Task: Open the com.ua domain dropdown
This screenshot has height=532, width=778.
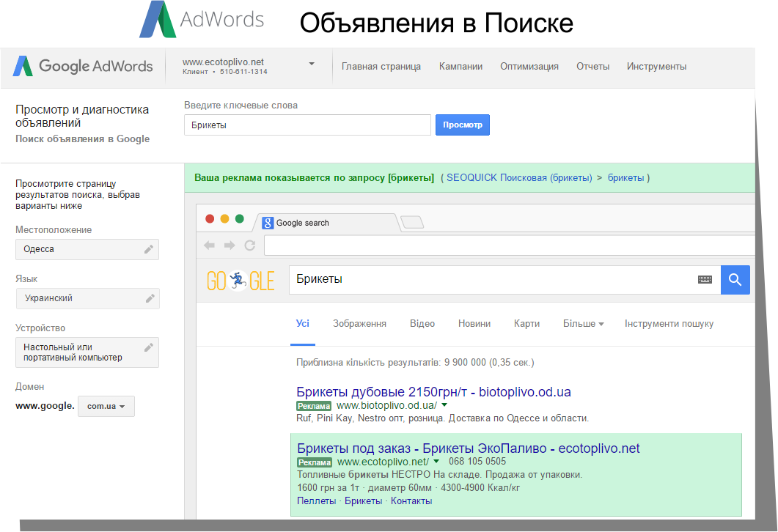Action: pyautogui.click(x=106, y=406)
